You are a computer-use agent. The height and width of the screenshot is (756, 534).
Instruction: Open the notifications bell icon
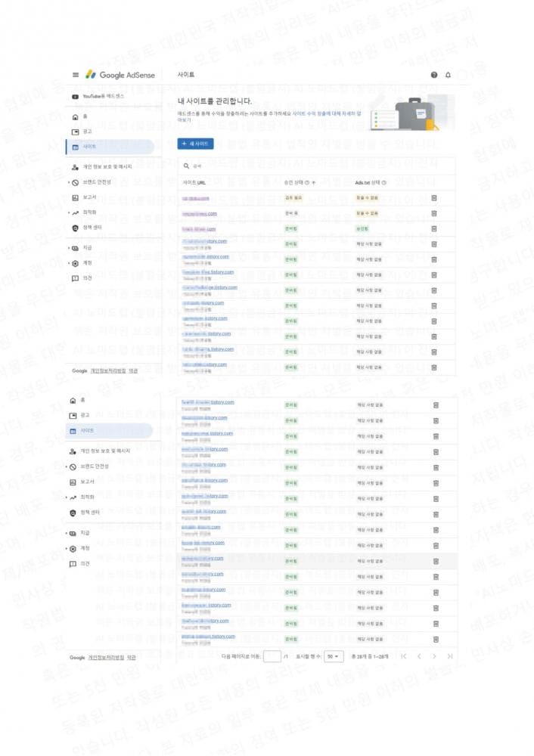click(x=448, y=75)
